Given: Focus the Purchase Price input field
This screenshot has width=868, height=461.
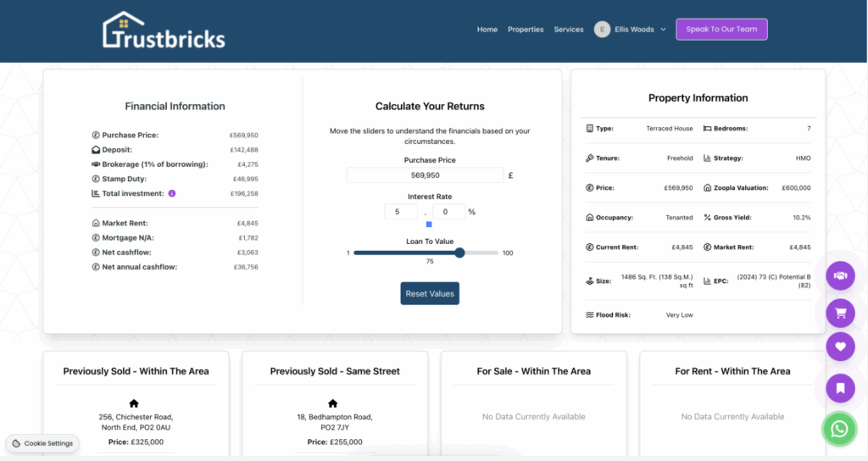Looking at the screenshot, I should click(425, 175).
